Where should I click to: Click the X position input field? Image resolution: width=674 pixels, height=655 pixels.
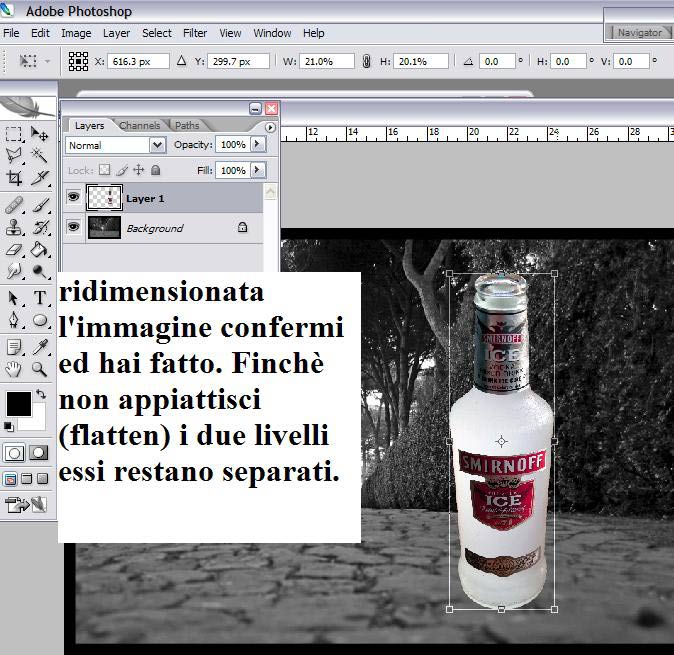click(x=138, y=61)
